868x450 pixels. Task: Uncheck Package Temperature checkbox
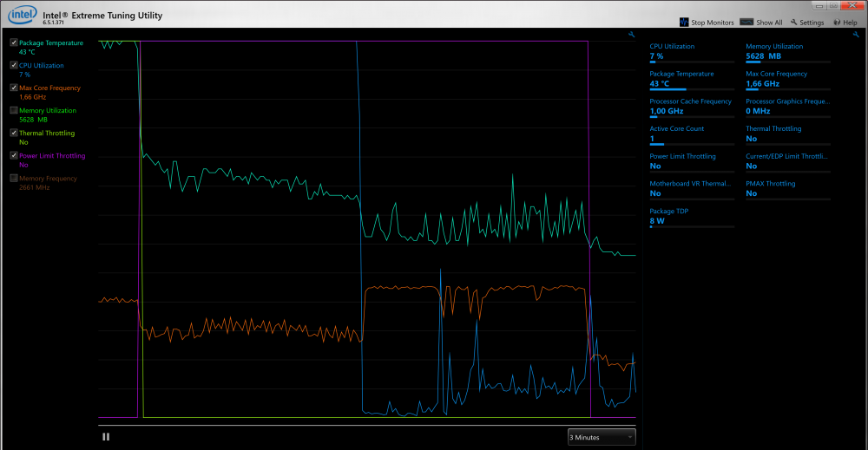pos(14,42)
